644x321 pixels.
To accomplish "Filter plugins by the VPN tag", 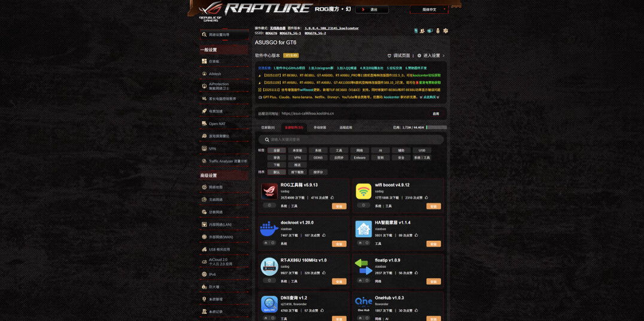I will 297,158.
